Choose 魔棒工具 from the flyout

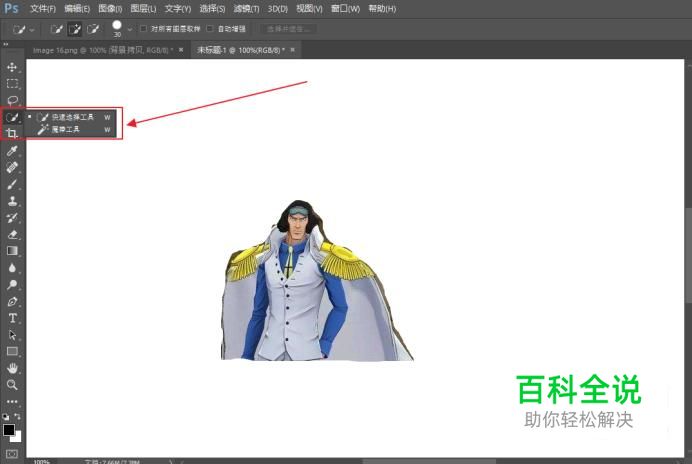click(72, 129)
